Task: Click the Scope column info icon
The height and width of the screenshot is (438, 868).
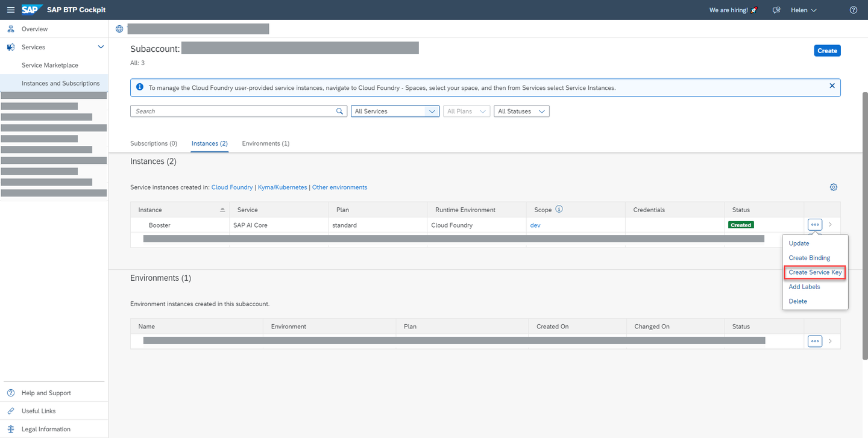Action: coord(559,210)
